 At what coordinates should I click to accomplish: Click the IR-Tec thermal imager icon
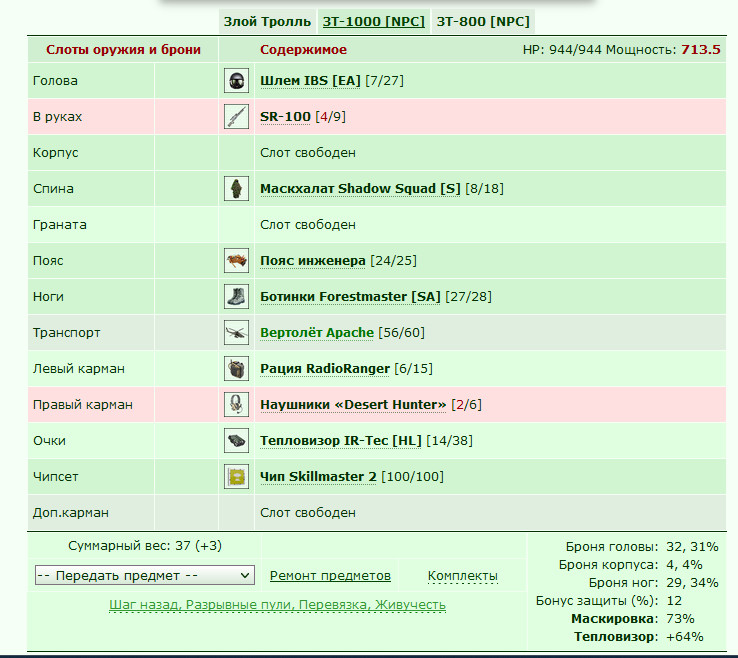click(x=236, y=441)
